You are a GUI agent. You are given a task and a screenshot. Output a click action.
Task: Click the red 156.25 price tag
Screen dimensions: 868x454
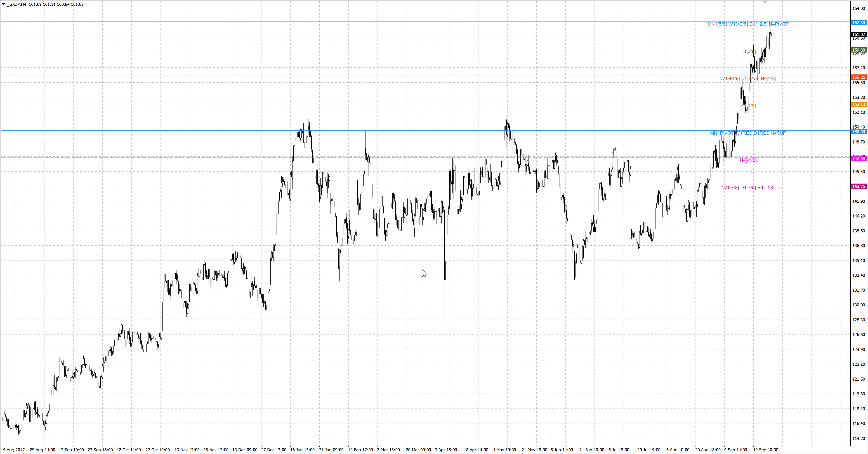[858, 77]
